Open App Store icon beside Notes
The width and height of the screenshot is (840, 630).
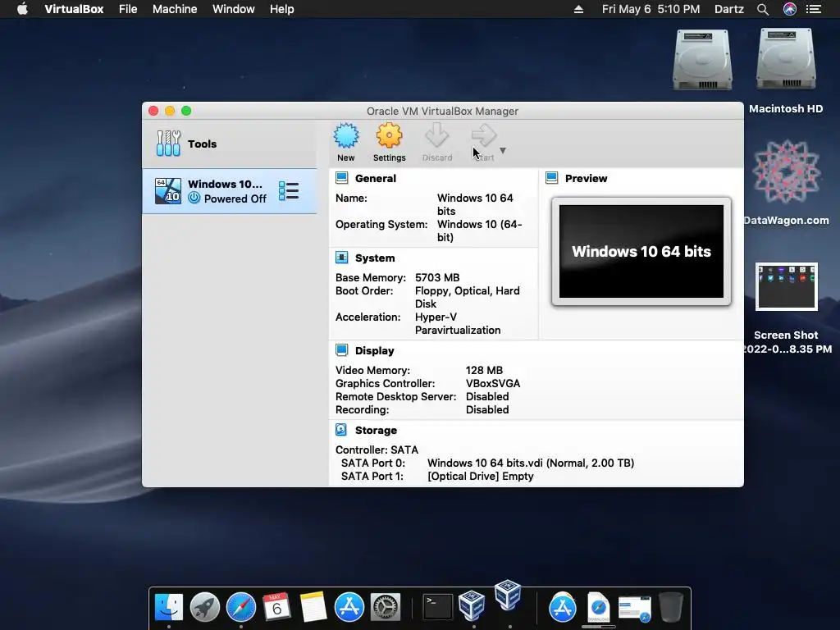coord(349,607)
